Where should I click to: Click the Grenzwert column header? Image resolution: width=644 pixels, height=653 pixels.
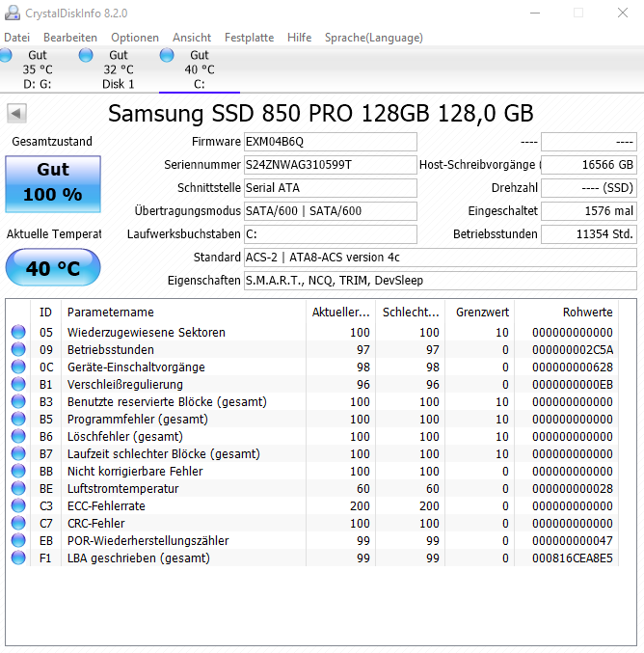[479, 312]
